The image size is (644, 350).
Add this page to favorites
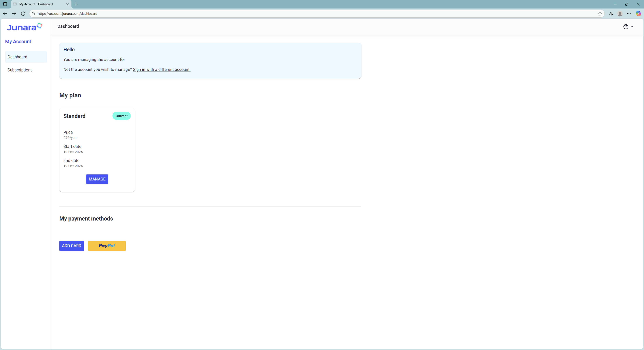point(600,13)
